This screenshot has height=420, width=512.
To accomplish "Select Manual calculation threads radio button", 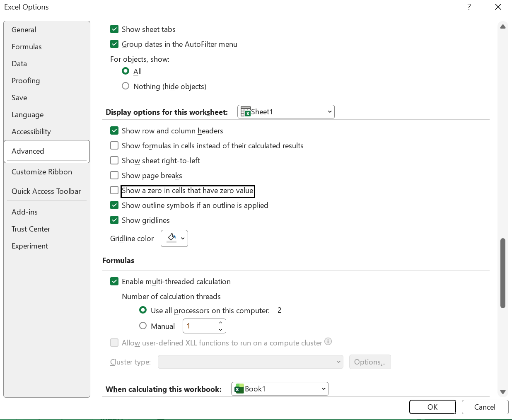I will (x=143, y=326).
